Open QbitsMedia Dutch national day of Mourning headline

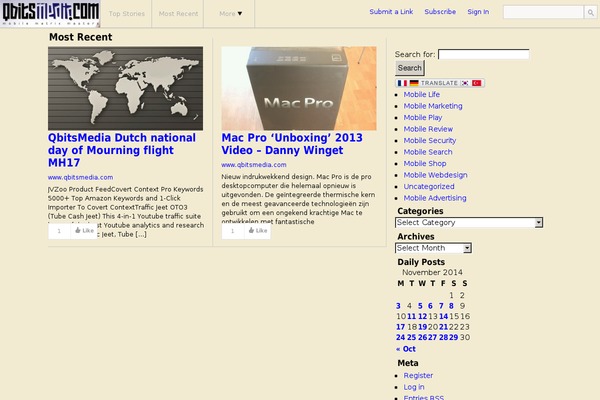[122, 150]
